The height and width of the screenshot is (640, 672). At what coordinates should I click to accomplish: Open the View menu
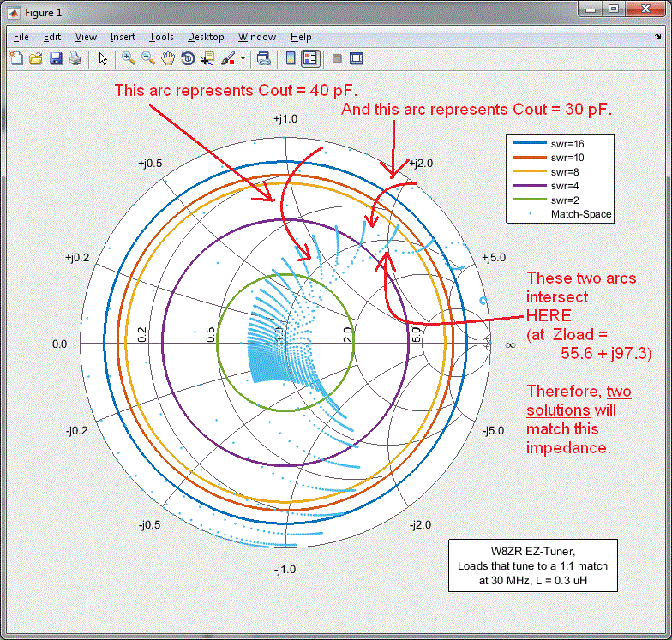pyautogui.click(x=86, y=37)
